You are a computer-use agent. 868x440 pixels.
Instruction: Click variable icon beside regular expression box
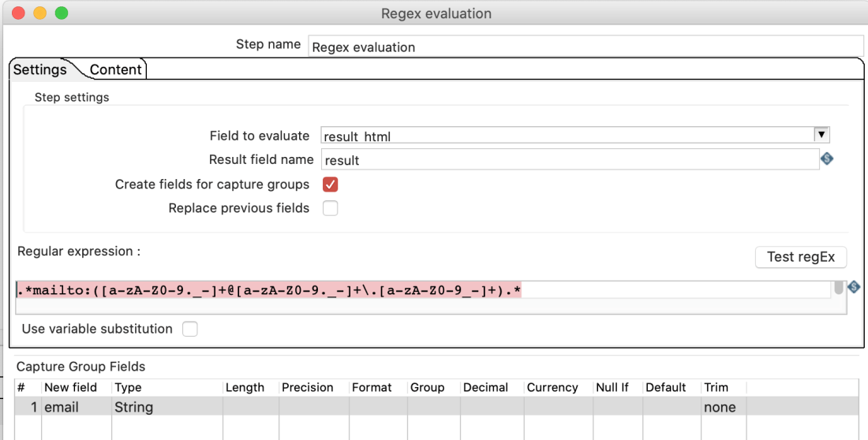(854, 287)
